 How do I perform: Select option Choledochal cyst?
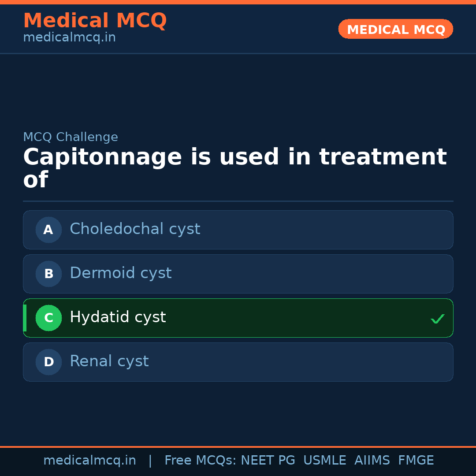coord(135,229)
